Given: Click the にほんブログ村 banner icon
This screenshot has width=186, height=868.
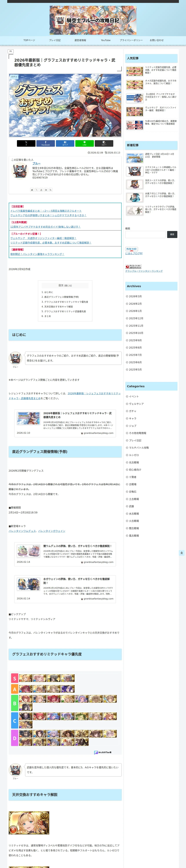Looking at the screenshot, I should point(132,249).
